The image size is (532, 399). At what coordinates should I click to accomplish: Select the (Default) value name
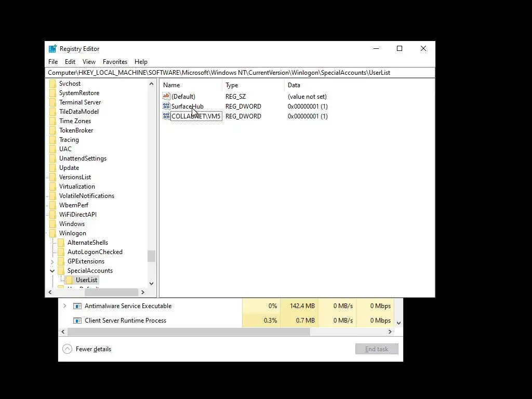click(x=183, y=96)
